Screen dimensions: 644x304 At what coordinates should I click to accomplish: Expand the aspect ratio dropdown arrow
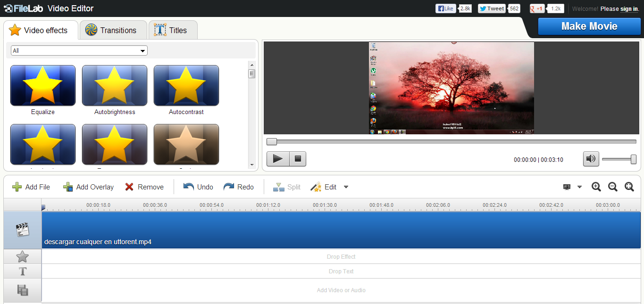tap(579, 187)
